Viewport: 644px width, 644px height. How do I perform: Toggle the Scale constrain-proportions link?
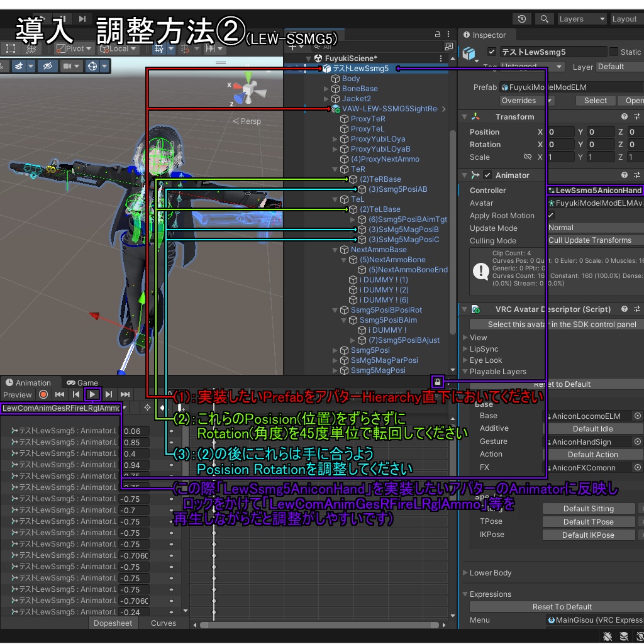[x=528, y=157]
